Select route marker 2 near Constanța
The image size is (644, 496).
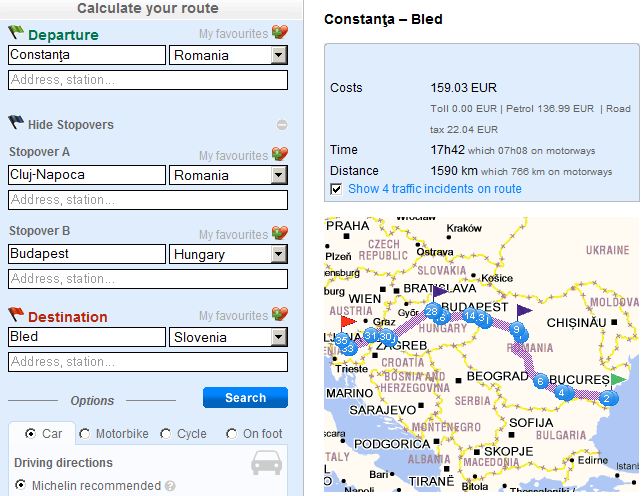point(604,399)
